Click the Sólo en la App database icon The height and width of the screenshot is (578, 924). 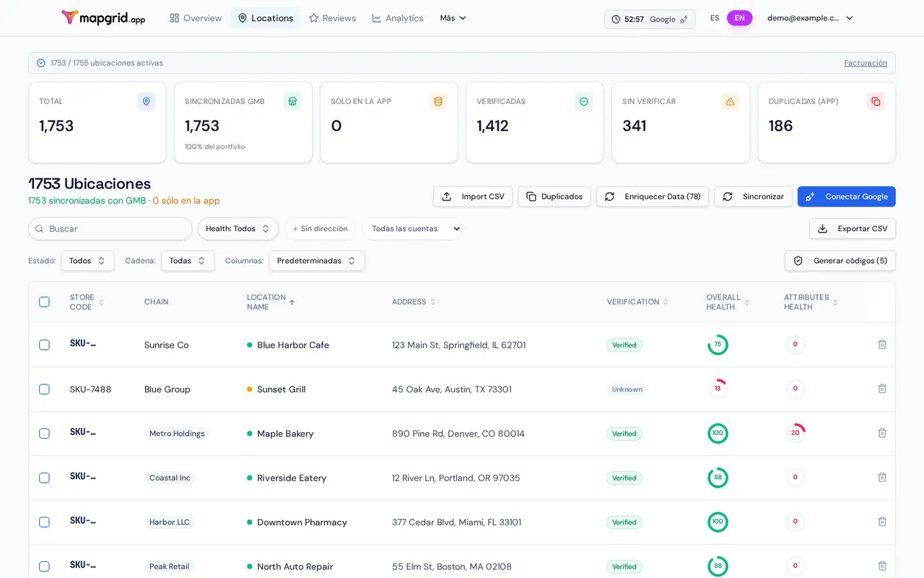click(x=438, y=101)
